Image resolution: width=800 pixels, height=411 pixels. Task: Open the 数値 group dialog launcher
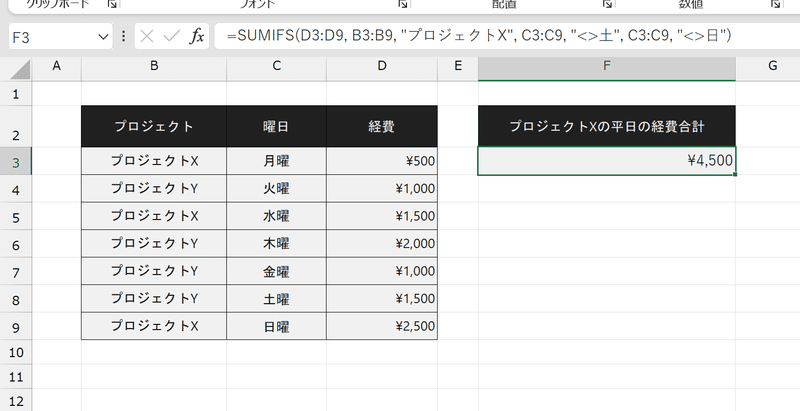pos(776,4)
